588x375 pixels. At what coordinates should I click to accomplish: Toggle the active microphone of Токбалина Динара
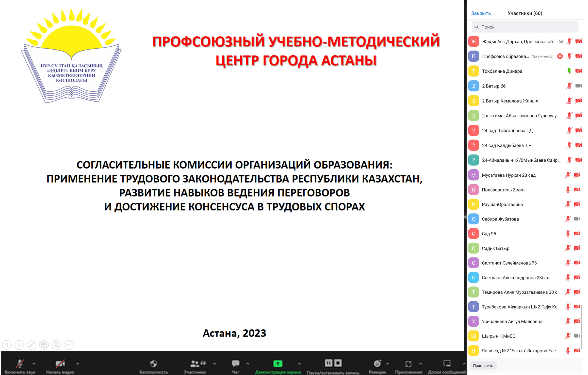569,71
